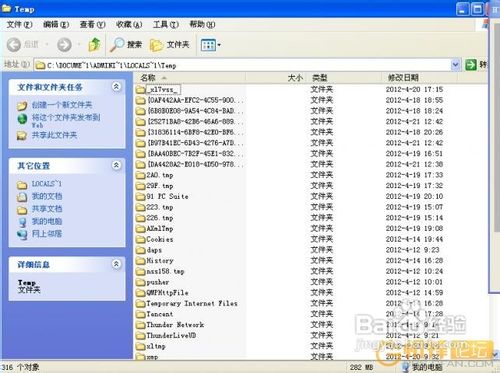Click the 316 个对象 status bar text
Viewport: 500px width, 373px height.
[x=20, y=367]
